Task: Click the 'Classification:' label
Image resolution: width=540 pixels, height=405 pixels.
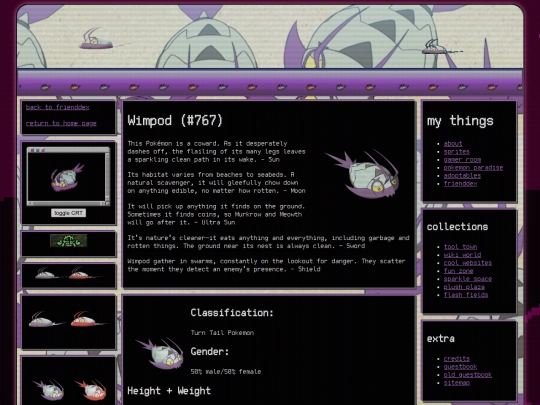Action: pyautogui.click(x=232, y=313)
